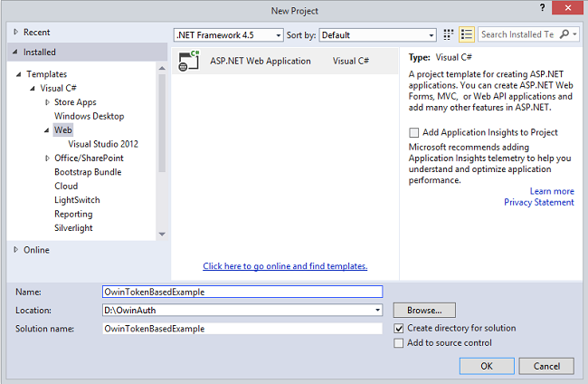Enable Add Application Insights to Project
The image size is (588, 384).
(414, 132)
